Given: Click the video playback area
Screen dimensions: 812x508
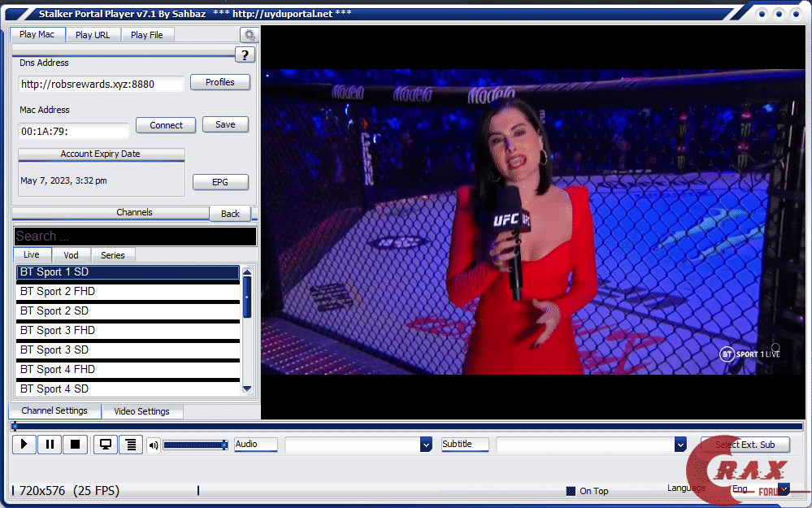Looking at the screenshot, I should (533, 222).
